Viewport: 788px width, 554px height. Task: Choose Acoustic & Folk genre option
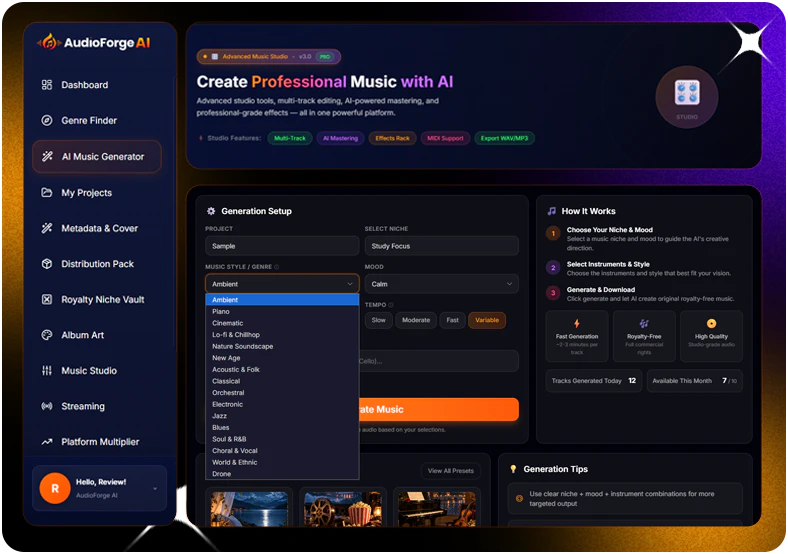[x=282, y=370]
